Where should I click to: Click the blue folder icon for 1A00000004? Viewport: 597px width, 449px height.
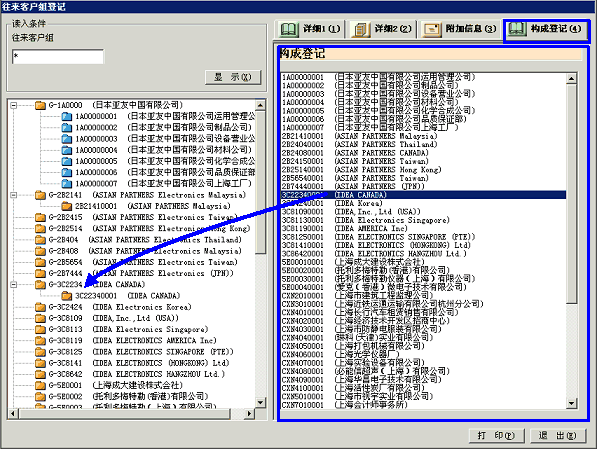click(x=67, y=150)
